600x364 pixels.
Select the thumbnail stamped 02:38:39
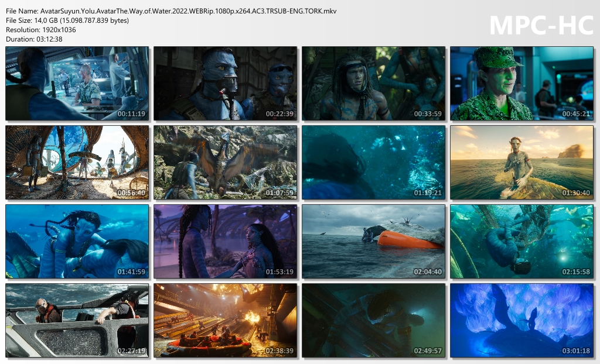tap(226, 321)
